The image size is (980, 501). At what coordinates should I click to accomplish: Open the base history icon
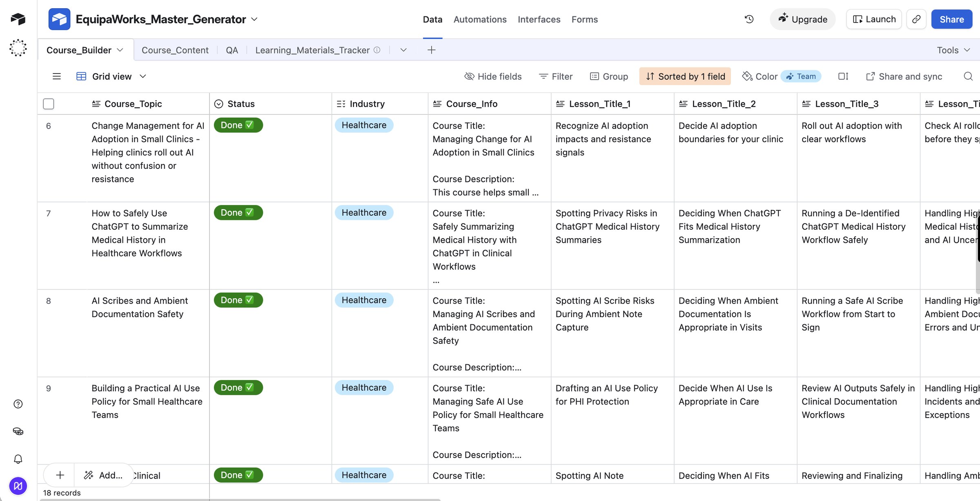(x=749, y=19)
